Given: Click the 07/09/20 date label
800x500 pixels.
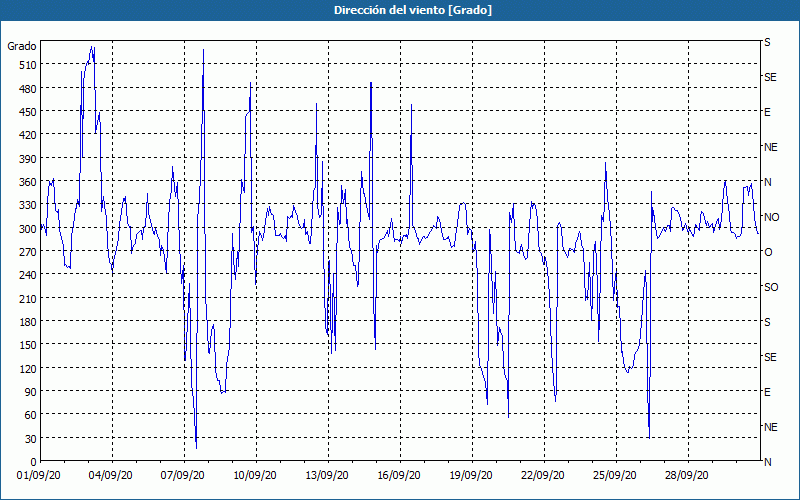Looking at the screenshot, I should click(183, 476).
